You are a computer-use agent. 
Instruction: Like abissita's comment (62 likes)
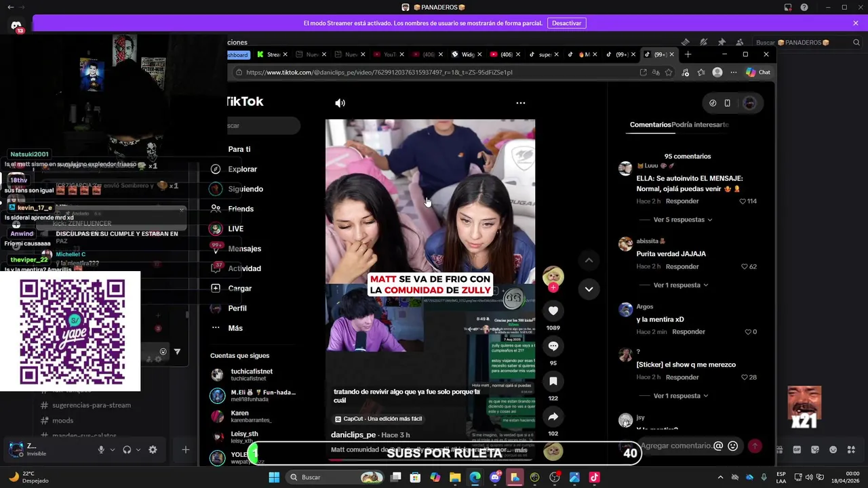click(743, 267)
